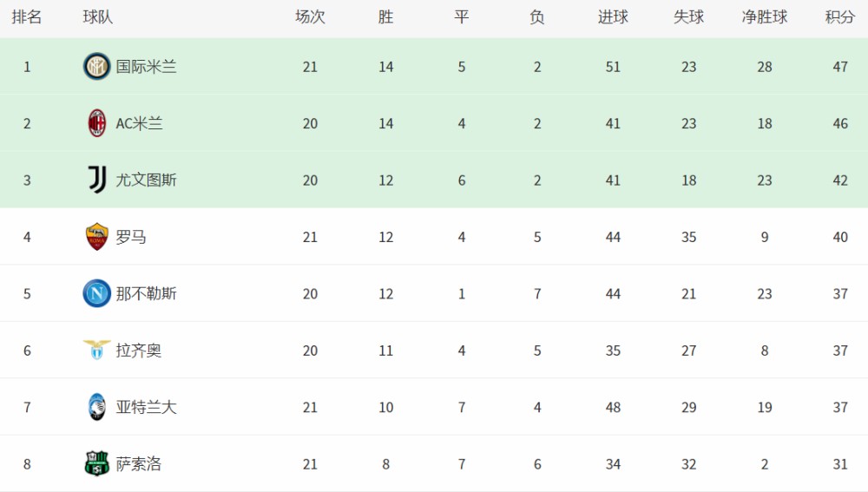Open the 那不勒斯 team name
This screenshot has height=492, width=868.
click(x=146, y=294)
